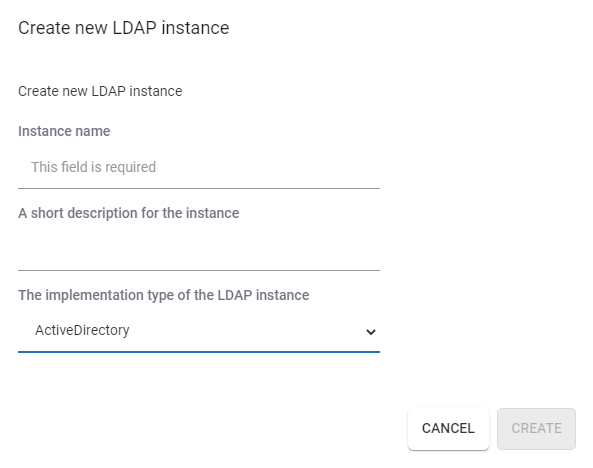Click 'This field is required' placeholder text

(93, 167)
